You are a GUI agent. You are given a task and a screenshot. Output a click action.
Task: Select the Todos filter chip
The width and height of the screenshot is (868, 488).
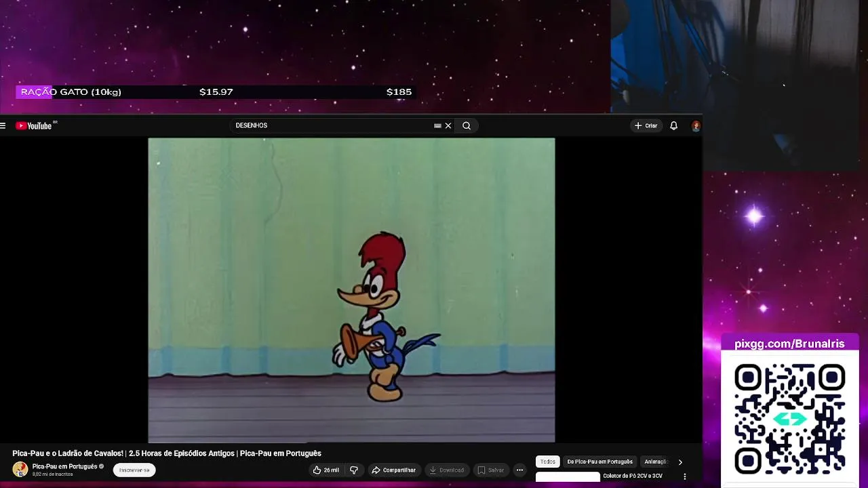(x=548, y=462)
